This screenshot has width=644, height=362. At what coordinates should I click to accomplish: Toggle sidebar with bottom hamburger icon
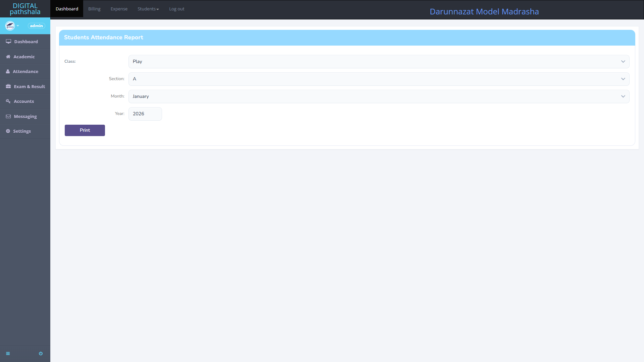click(x=8, y=354)
